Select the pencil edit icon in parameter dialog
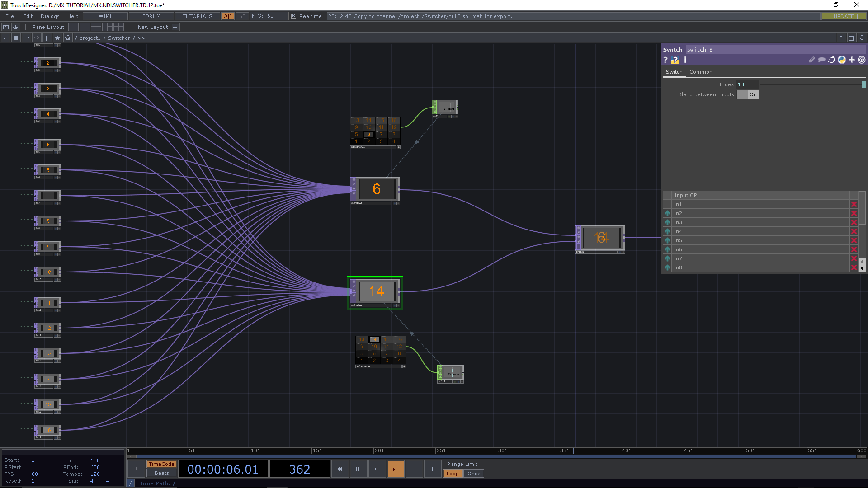The height and width of the screenshot is (488, 868). pos(812,60)
